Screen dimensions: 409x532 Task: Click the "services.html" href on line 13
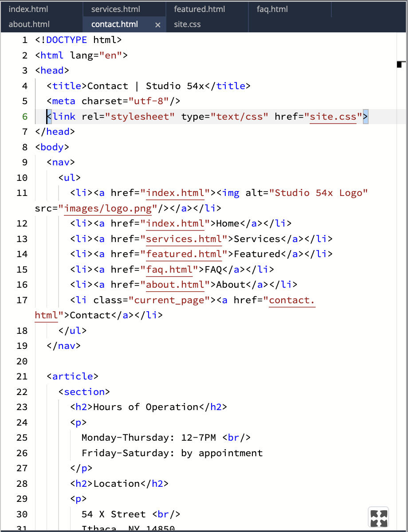point(184,239)
